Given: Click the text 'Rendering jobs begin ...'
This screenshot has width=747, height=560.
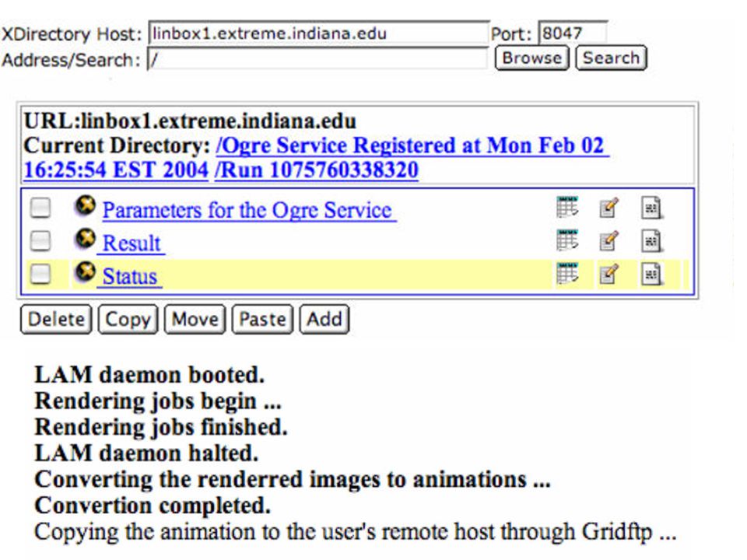Looking at the screenshot, I should coord(158,401).
